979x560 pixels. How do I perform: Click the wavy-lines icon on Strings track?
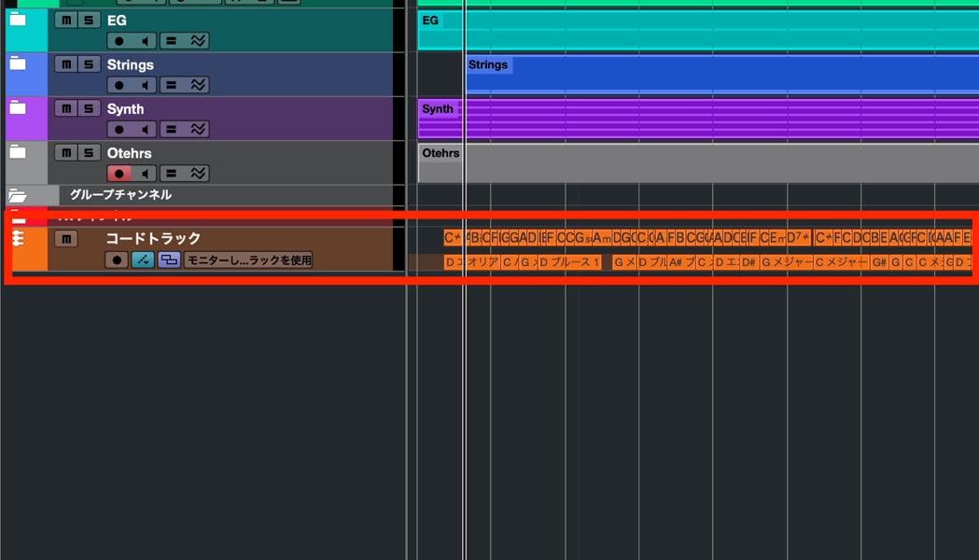coord(198,85)
